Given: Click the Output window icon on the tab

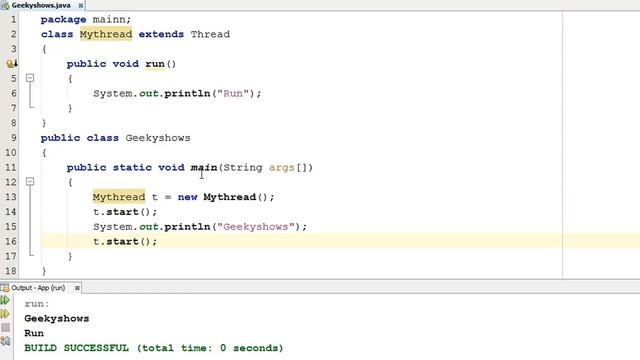Looking at the screenshot, I should (x=5, y=288).
